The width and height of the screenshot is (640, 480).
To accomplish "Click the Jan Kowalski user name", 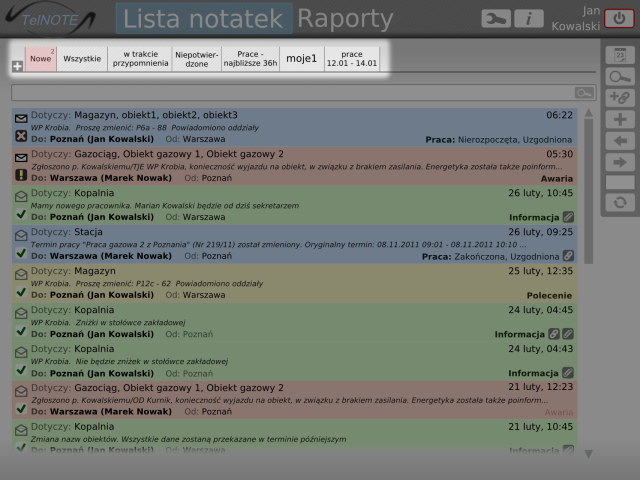I will coord(576,19).
